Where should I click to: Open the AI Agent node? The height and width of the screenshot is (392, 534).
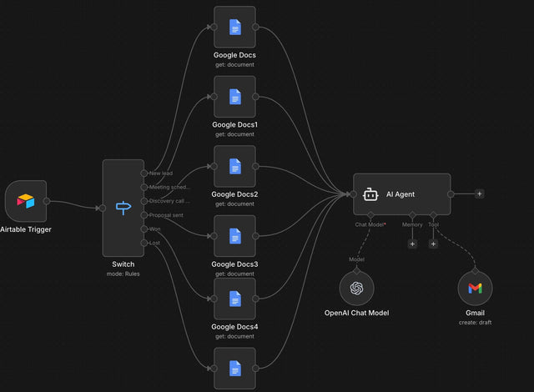402,194
